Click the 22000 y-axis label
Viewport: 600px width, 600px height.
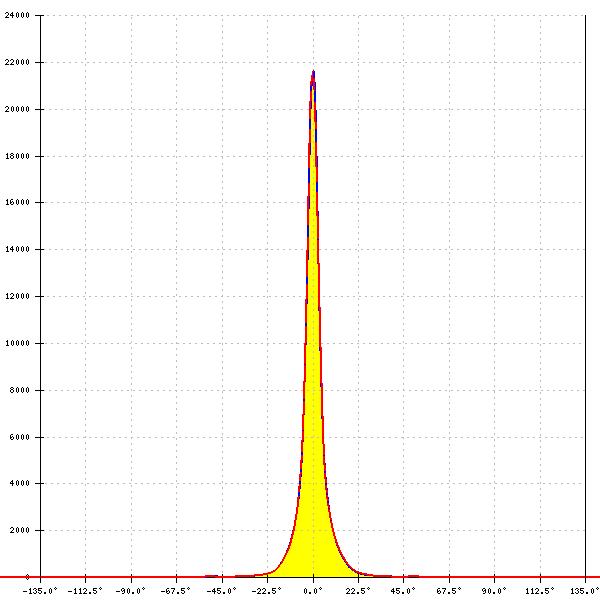click(17, 62)
